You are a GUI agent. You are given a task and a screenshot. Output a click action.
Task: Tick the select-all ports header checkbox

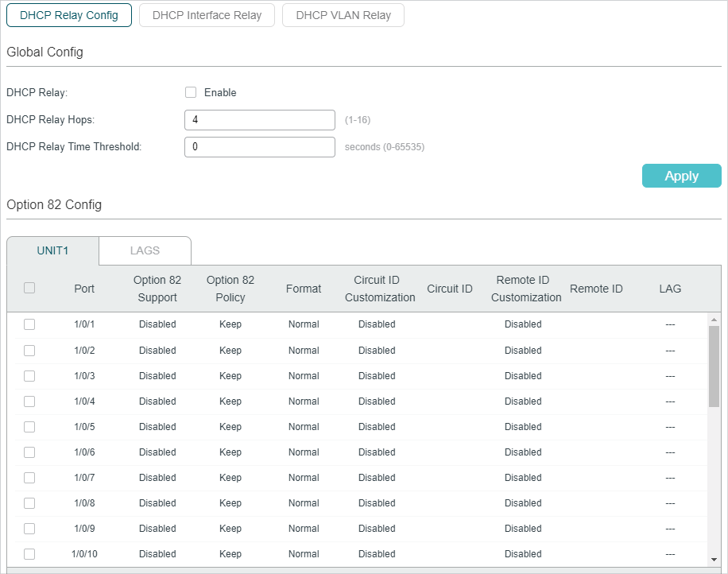click(29, 288)
